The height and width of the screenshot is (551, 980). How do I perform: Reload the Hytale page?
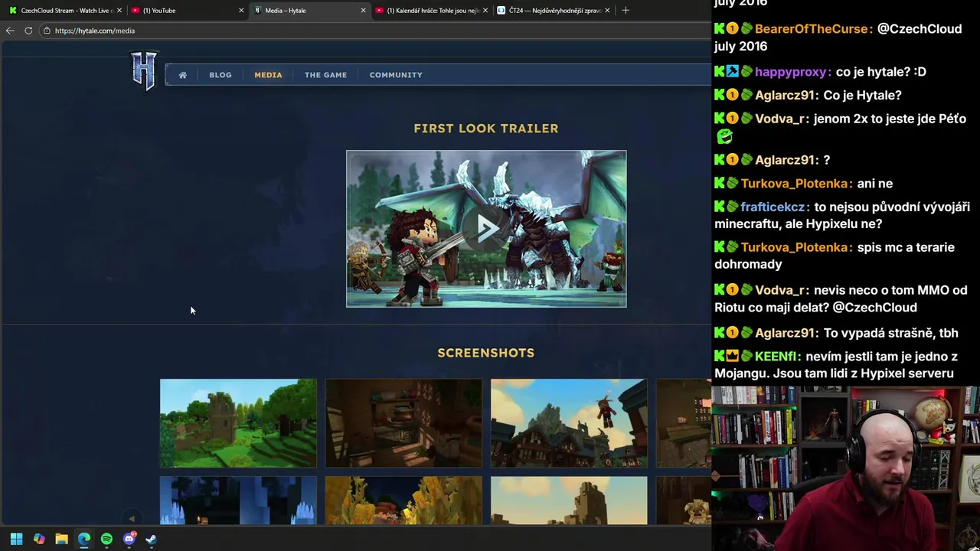pyautogui.click(x=28, y=31)
